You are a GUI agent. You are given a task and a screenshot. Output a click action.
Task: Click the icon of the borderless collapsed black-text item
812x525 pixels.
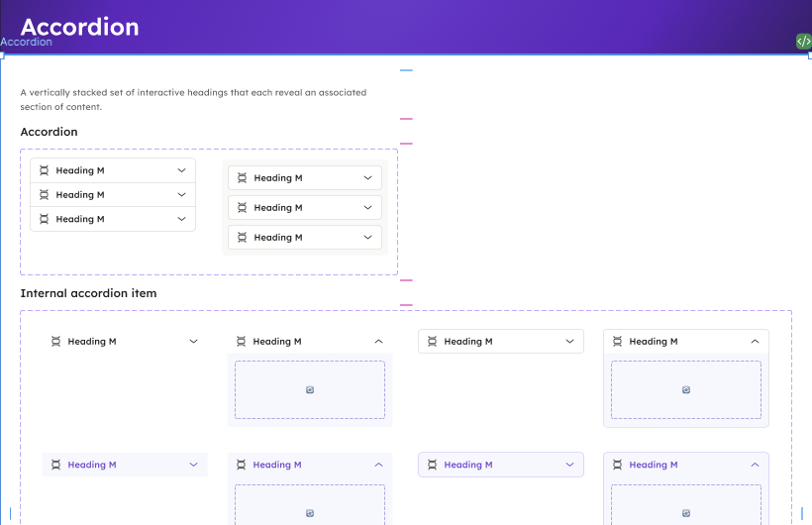pos(55,342)
